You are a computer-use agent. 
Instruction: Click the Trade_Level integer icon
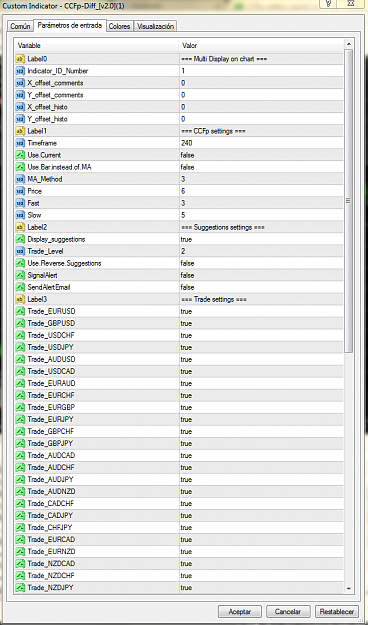pyautogui.click(x=20, y=251)
